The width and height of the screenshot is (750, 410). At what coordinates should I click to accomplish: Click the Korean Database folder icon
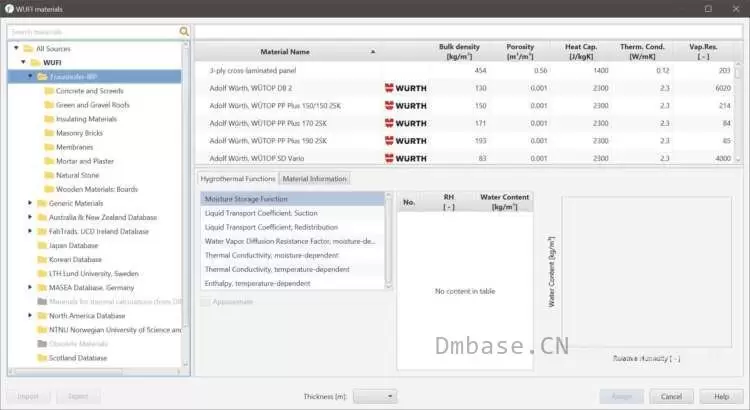(42, 259)
